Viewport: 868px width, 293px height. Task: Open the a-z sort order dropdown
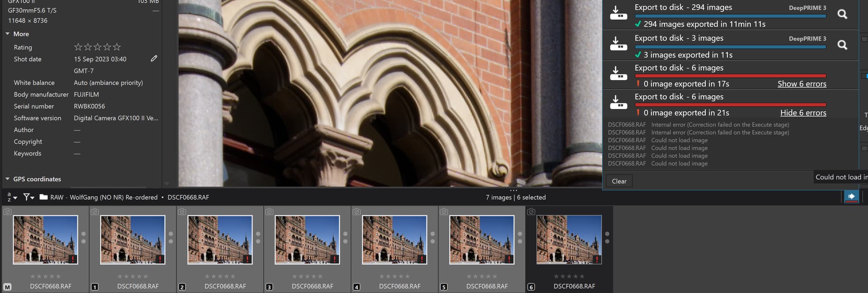coord(12,197)
